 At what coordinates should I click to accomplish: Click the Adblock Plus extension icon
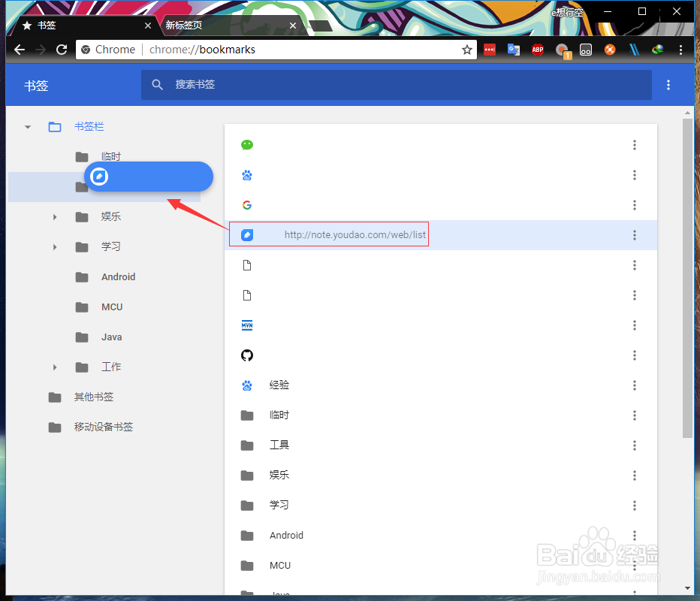pos(538,50)
